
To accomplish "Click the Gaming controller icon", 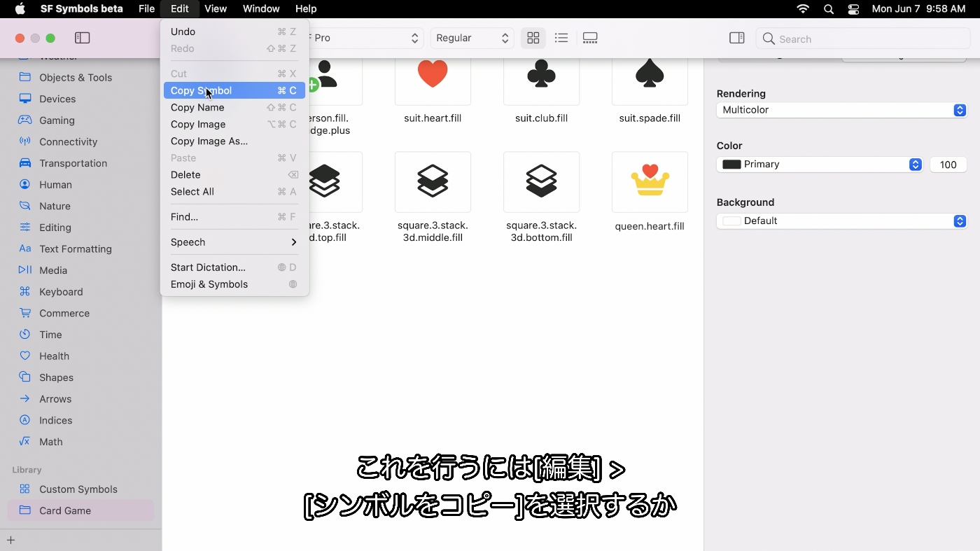I will coord(25,120).
